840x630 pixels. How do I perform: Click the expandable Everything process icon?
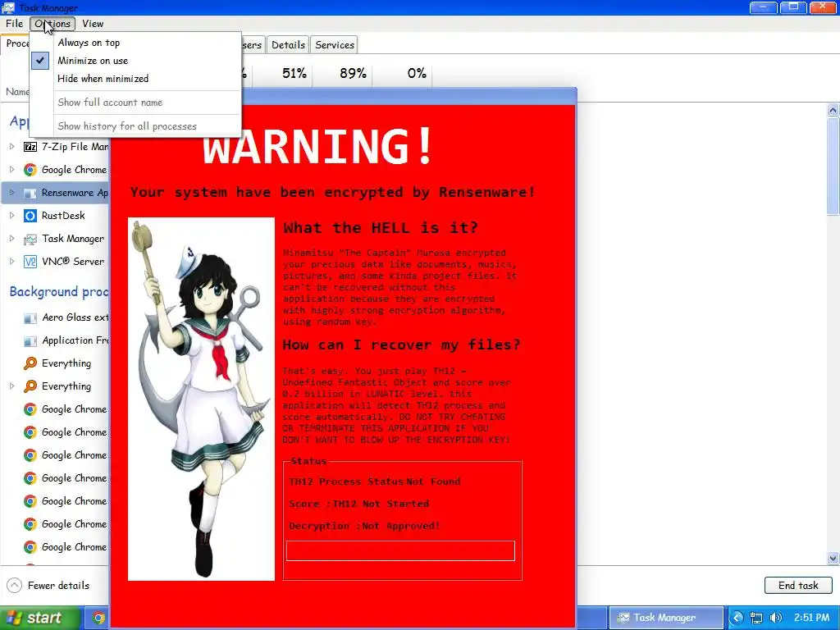(30, 386)
